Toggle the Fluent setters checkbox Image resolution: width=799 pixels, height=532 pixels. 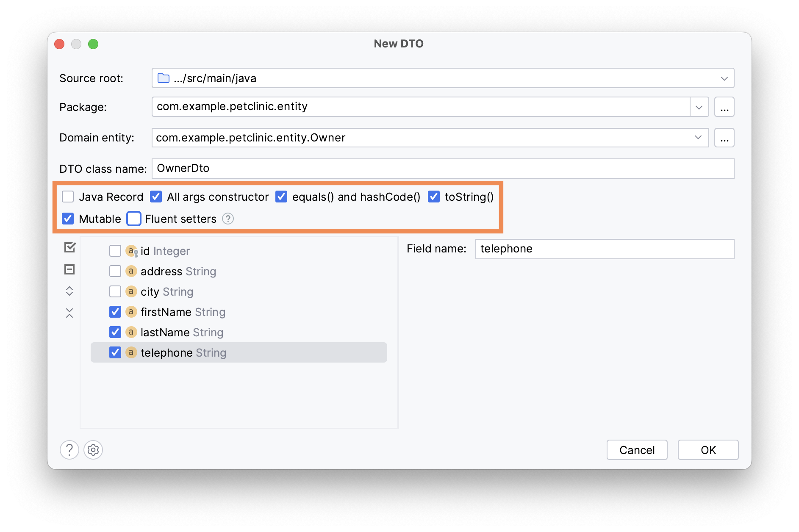134,219
